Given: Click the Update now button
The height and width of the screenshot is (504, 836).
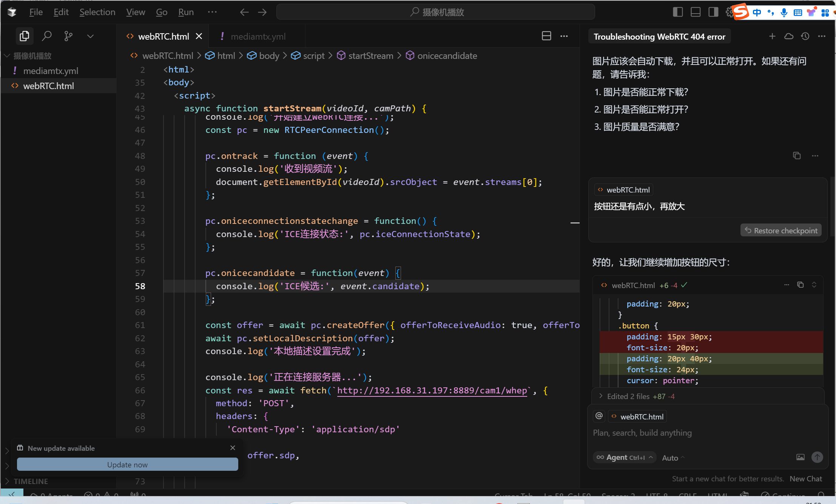Looking at the screenshot, I should [127, 464].
